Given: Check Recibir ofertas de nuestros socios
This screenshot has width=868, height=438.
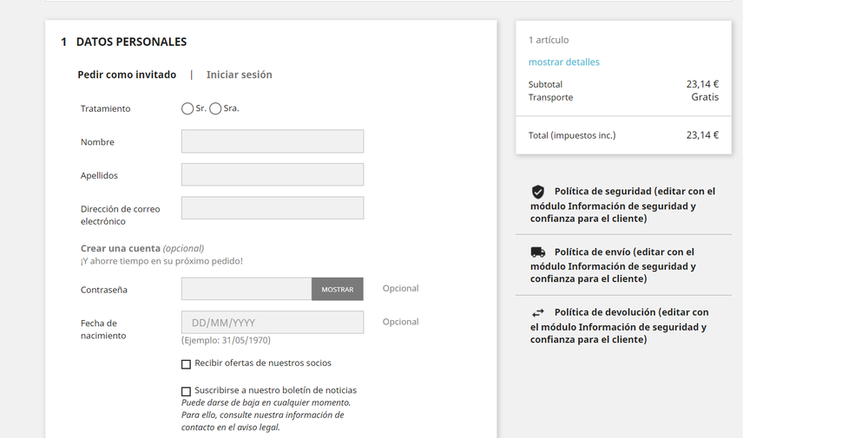Looking at the screenshot, I should [x=186, y=364].
